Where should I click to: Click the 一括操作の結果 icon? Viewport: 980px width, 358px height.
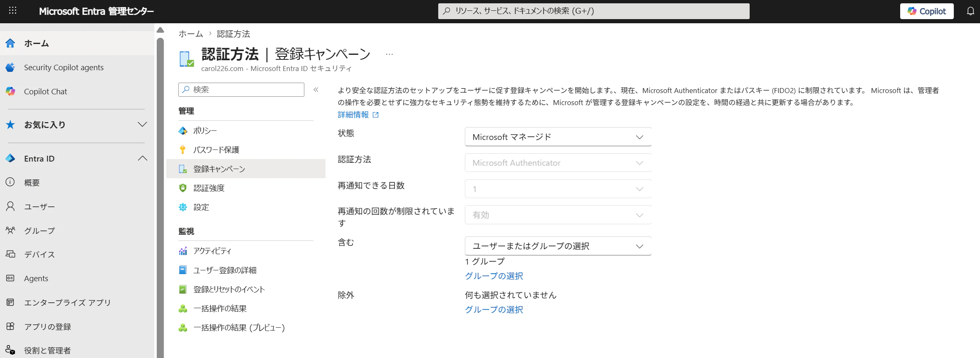(183, 308)
